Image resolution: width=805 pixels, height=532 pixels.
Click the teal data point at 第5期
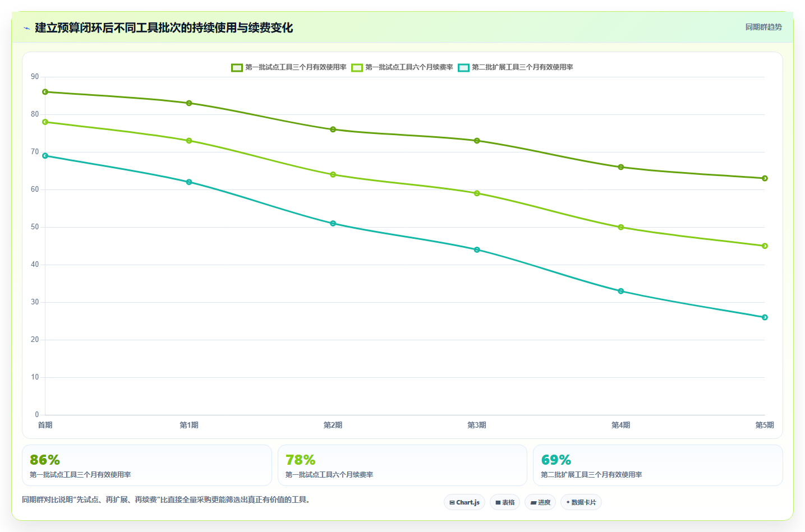pos(765,317)
